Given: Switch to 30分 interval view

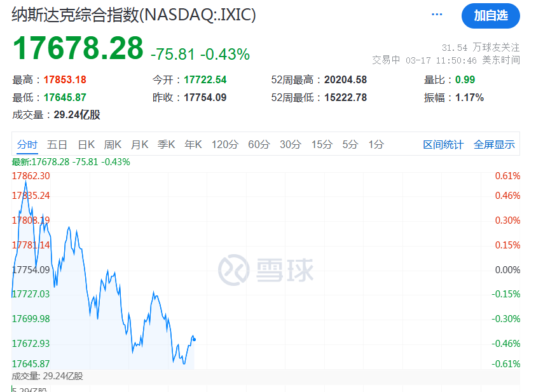Looking at the screenshot, I should pyautogui.click(x=290, y=145).
